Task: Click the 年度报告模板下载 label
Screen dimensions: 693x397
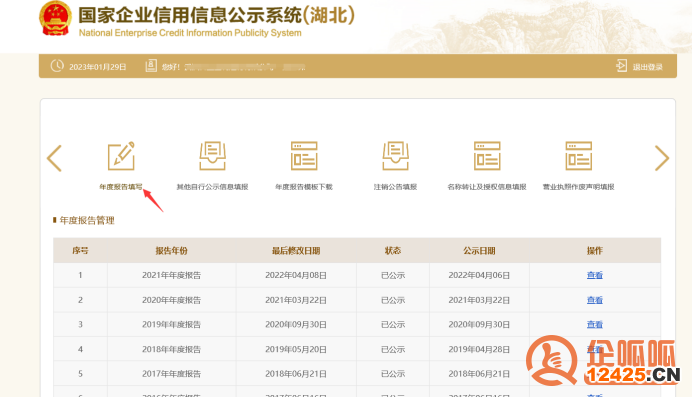Action: (x=304, y=187)
